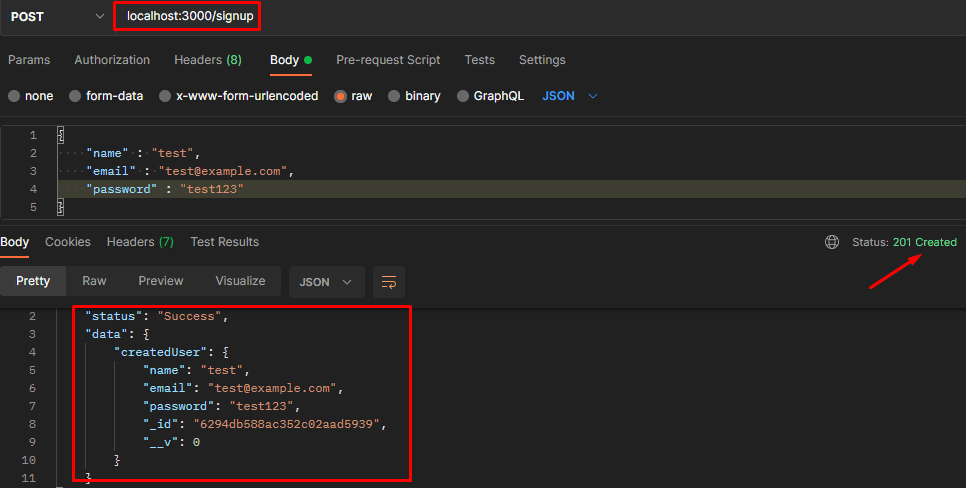Select the form-data radio option

pos(75,96)
